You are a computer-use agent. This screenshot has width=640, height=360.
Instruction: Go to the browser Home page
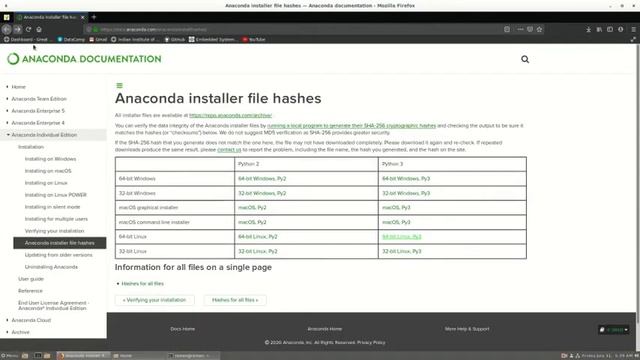point(39,29)
